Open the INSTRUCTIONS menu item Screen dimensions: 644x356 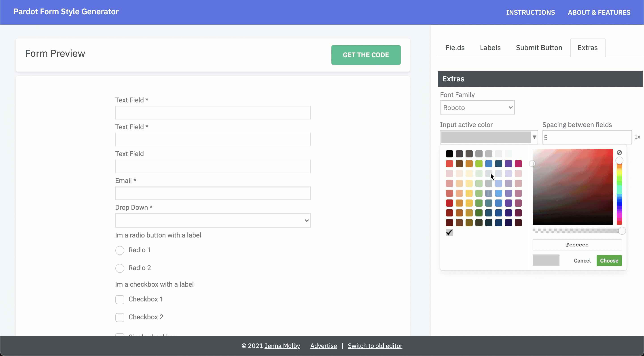[x=530, y=12]
